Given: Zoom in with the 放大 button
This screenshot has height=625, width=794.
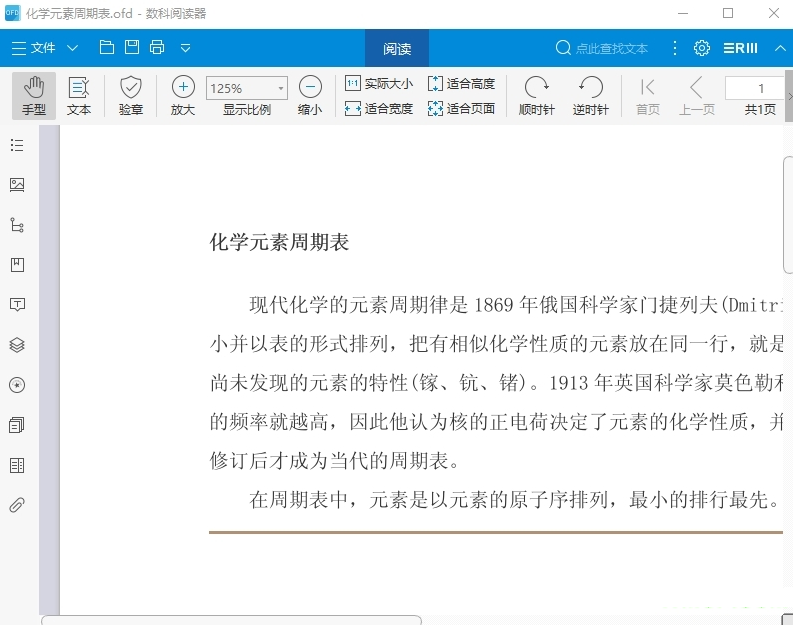Looking at the screenshot, I should 183,96.
